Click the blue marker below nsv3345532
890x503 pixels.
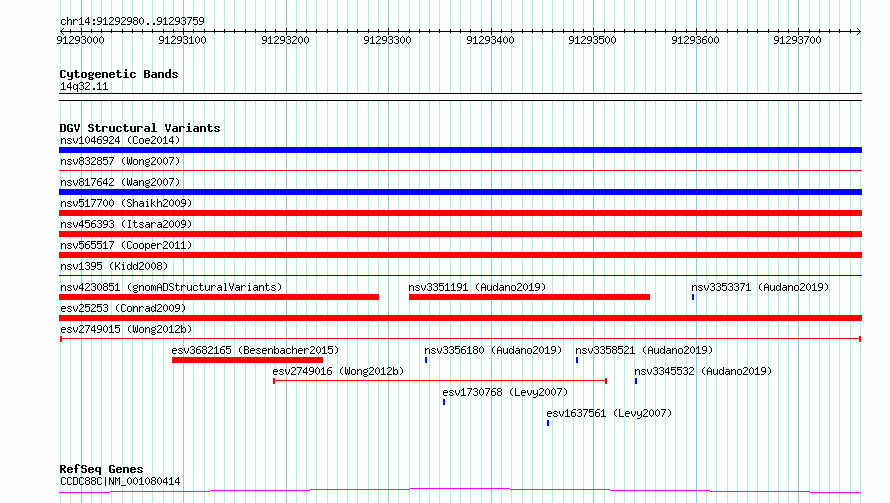pos(636,381)
